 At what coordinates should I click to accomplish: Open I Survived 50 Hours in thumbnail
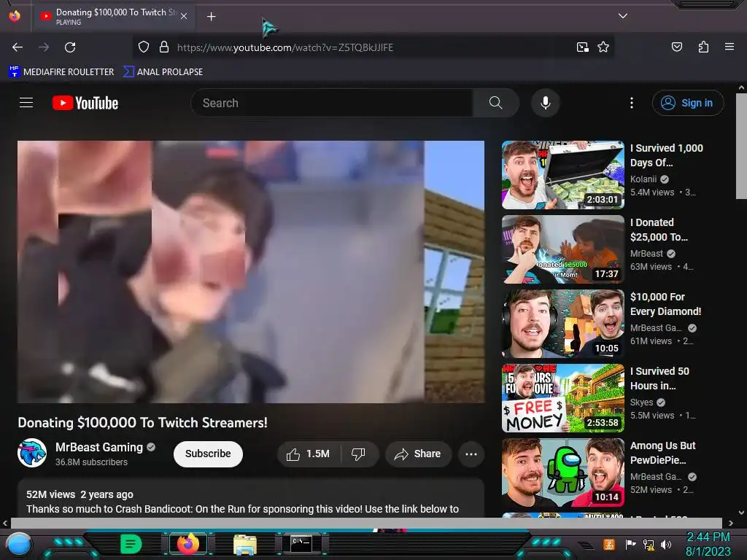click(562, 397)
